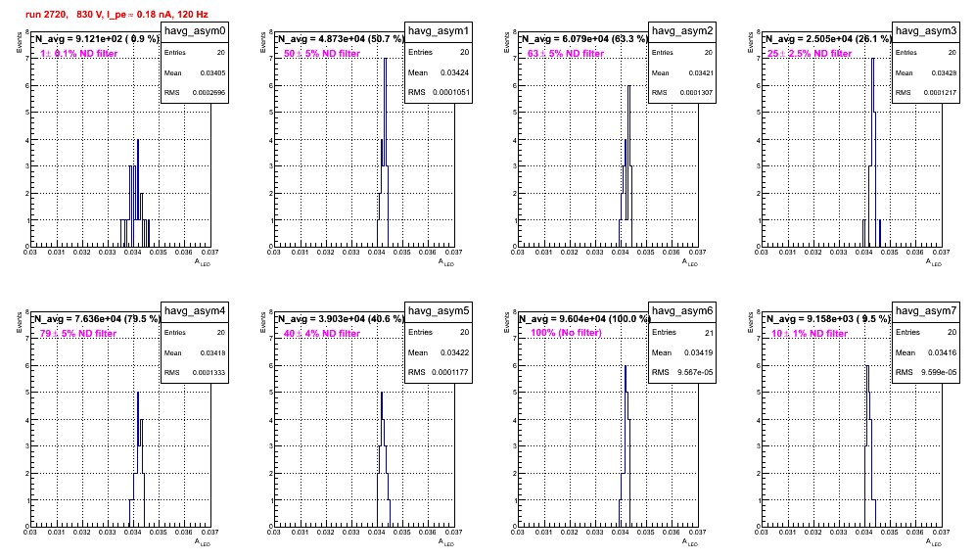Screen dimensions: 975x560
Task: Click Mean 0.03428 in havg_asym3 stats
Action: pyautogui.click(x=926, y=72)
